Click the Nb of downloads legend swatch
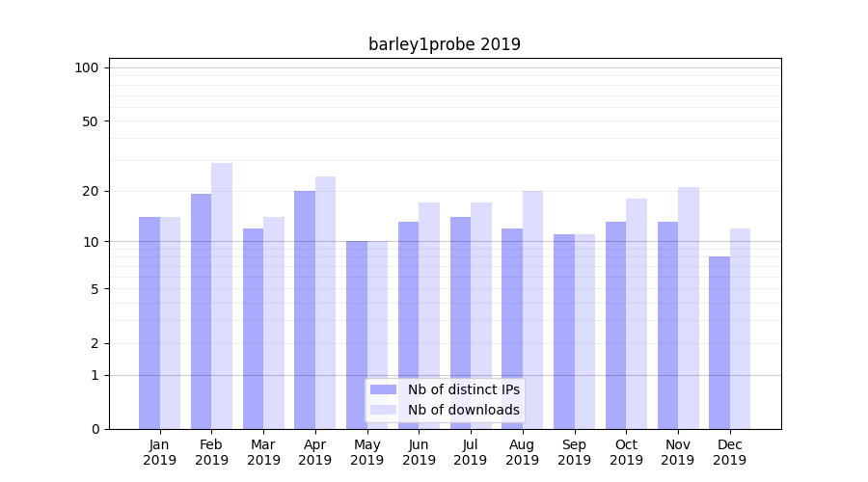868x482 pixels. [x=383, y=410]
